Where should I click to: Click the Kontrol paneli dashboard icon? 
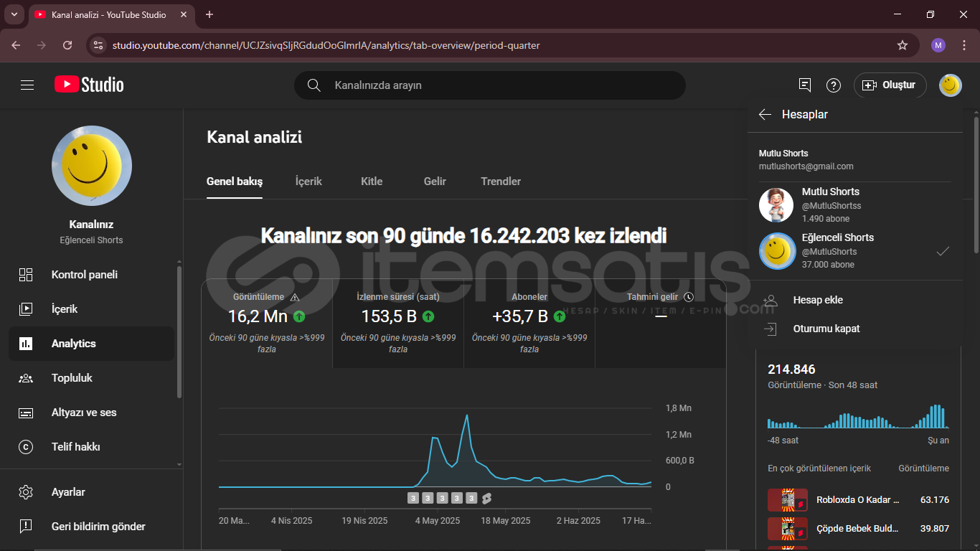click(26, 275)
